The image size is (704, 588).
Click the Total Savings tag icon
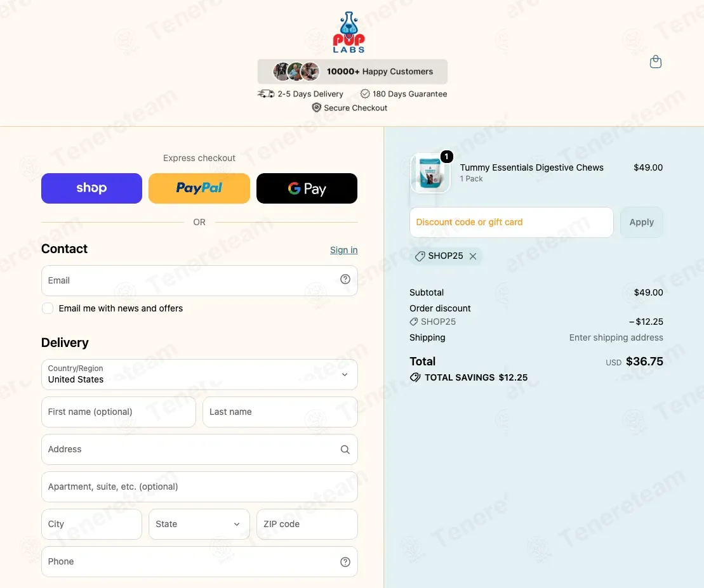[x=415, y=377]
